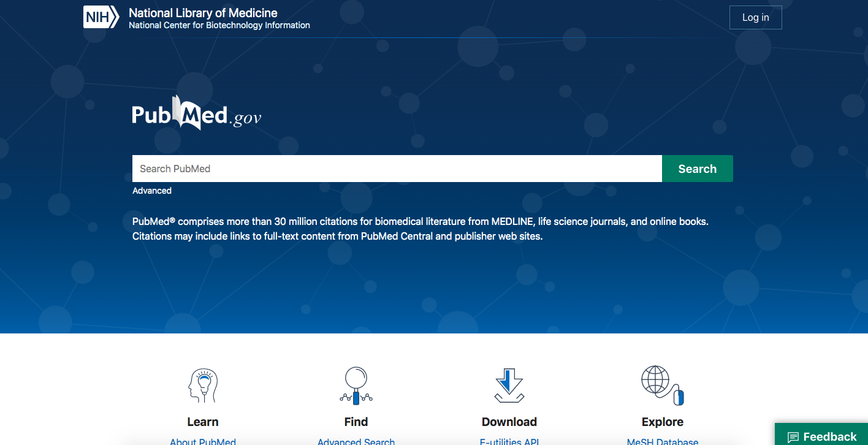The width and height of the screenshot is (868, 445).
Task: Open the About PubMed link
Action: coord(203,441)
